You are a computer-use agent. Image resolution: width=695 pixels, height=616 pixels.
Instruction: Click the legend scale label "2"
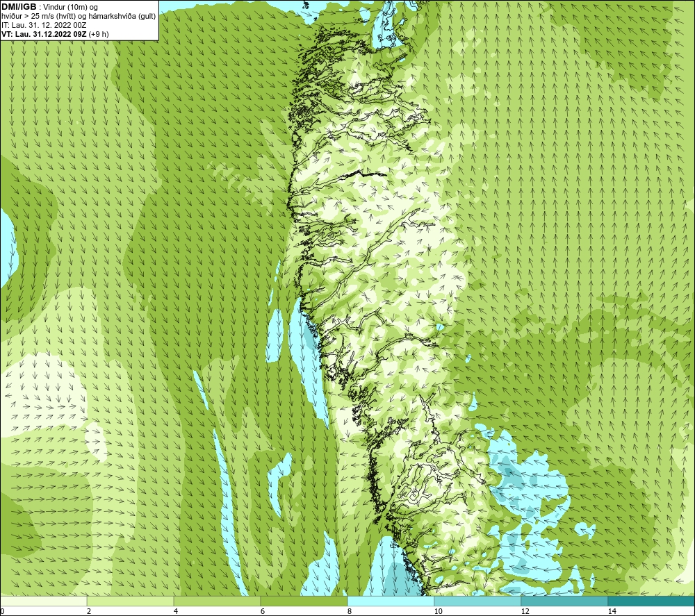coord(89,612)
